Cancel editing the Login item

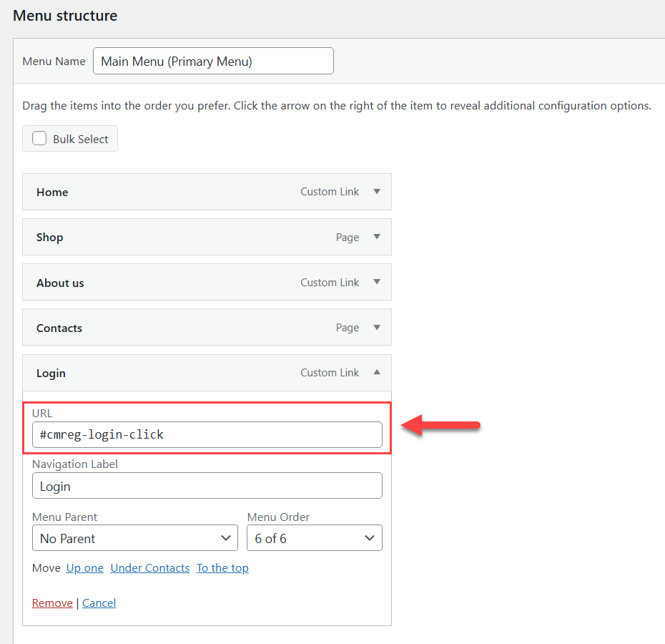click(x=99, y=602)
